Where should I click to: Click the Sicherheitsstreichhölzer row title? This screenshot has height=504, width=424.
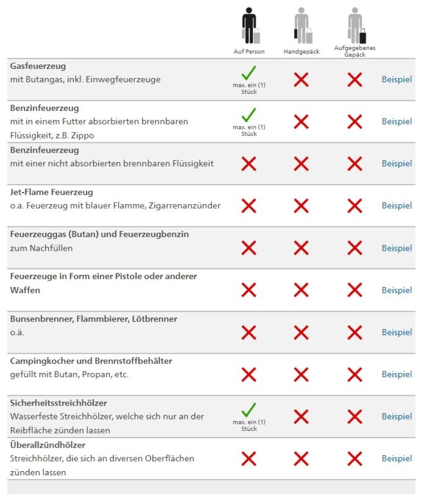58,403
